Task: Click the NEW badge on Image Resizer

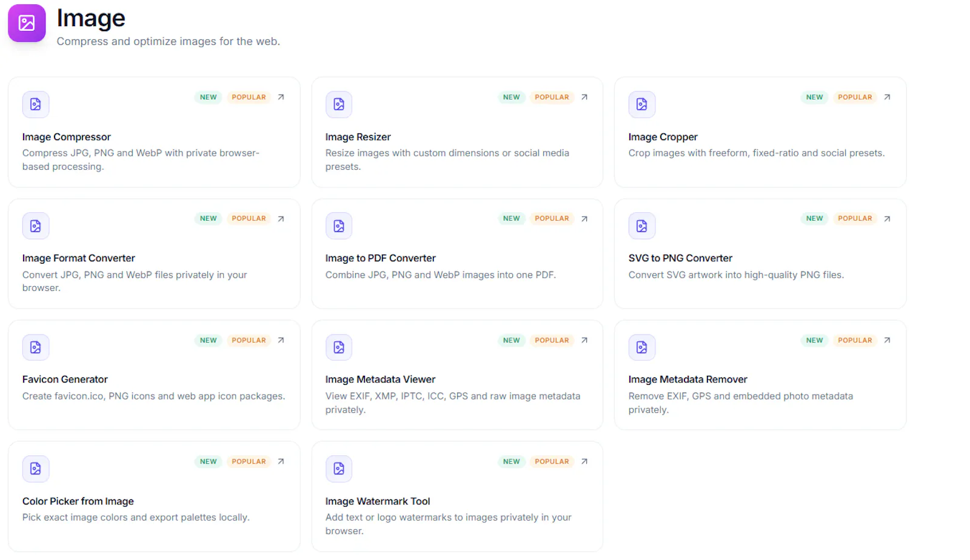Action: click(512, 97)
